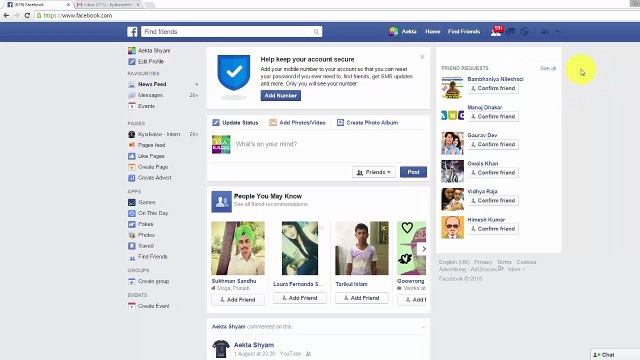The height and width of the screenshot is (360, 640).
Task: Open See all friend recommendations link
Action: coord(271,204)
